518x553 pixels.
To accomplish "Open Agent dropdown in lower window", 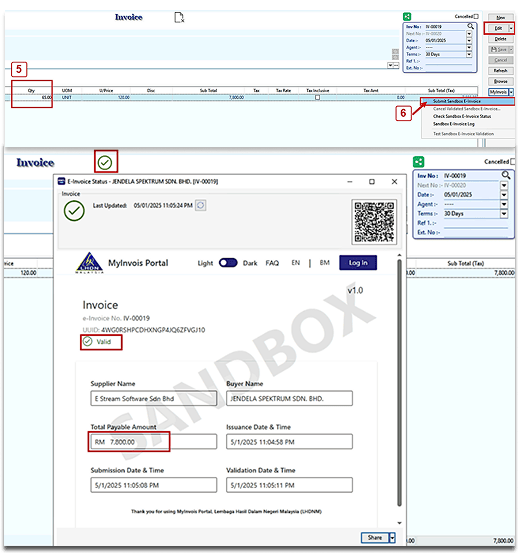I will (504, 204).
